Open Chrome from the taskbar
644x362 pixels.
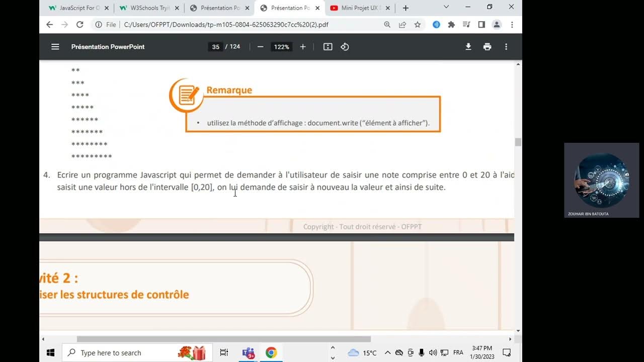click(271, 352)
